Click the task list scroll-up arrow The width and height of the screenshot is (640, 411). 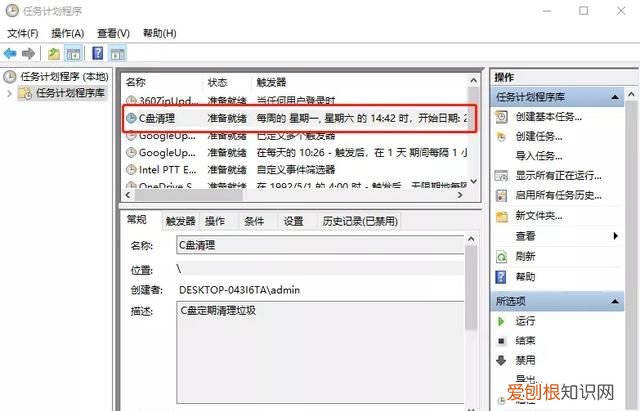(x=473, y=80)
